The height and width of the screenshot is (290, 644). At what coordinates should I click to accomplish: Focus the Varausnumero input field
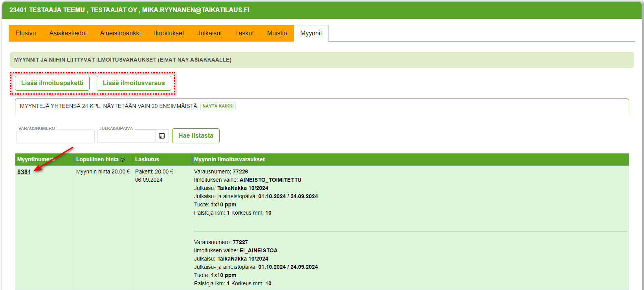55,136
